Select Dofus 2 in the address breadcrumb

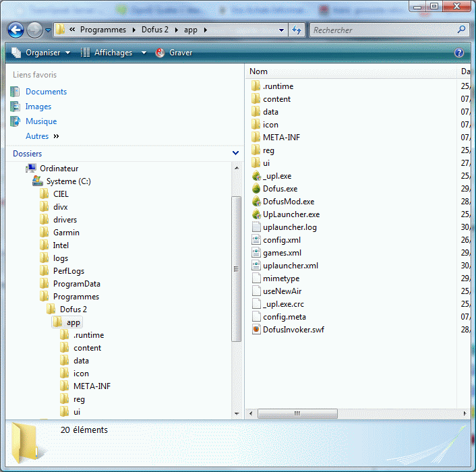click(155, 30)
